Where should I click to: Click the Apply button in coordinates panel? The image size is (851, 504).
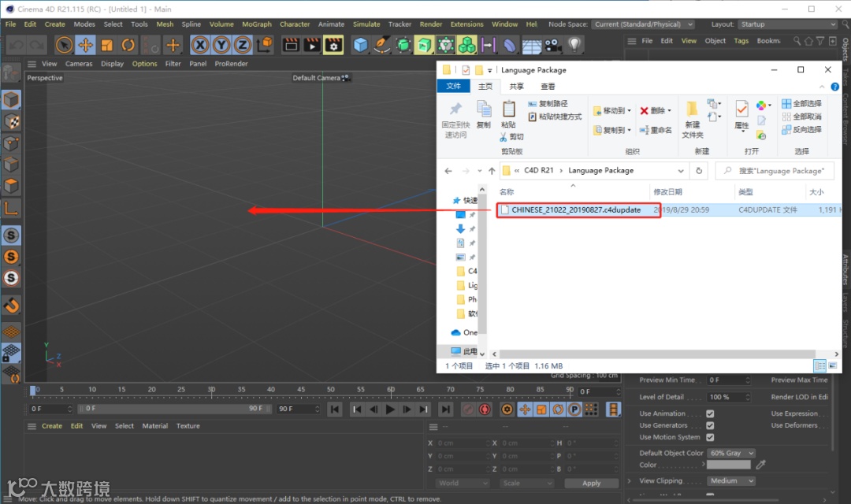[x=591, y=484]
